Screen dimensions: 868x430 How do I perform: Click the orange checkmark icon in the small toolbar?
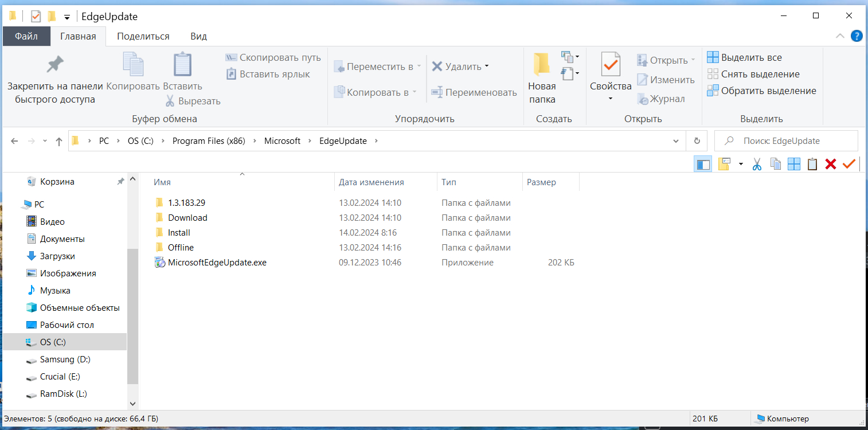click(x=849, y=165)
